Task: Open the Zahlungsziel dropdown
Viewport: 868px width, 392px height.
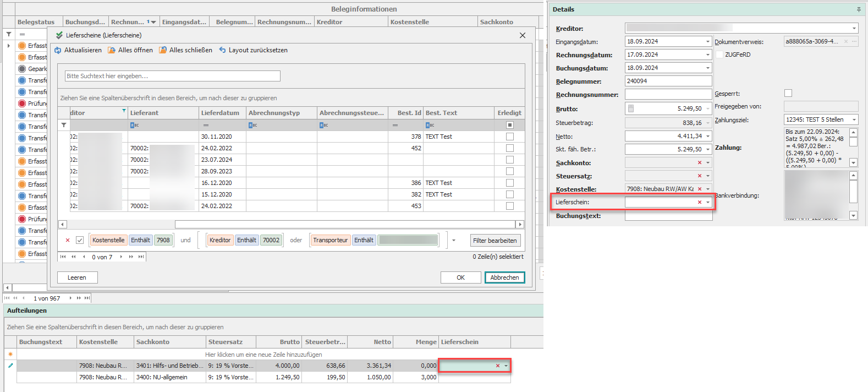Action: point(854,120)
